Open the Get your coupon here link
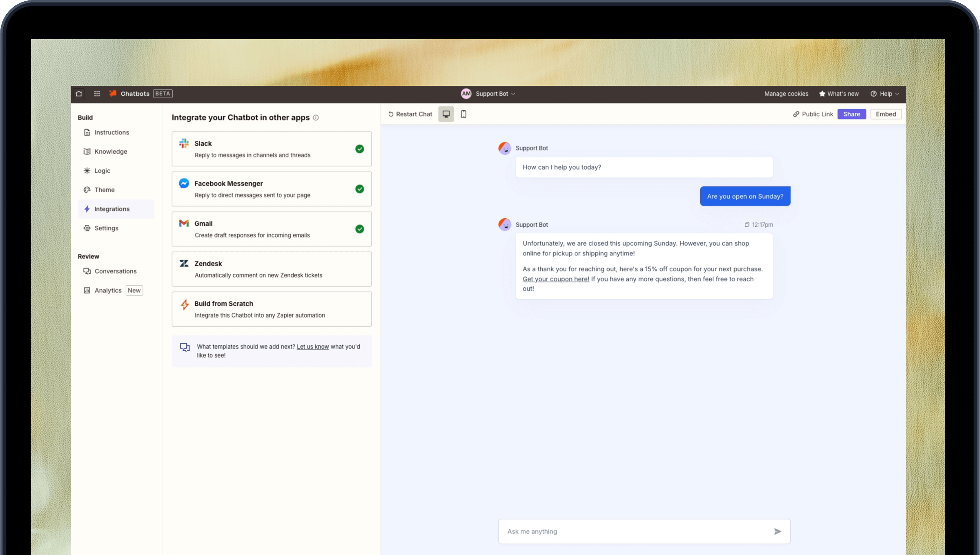This screenshot has height=555, width=980. [x=556, y=279]
